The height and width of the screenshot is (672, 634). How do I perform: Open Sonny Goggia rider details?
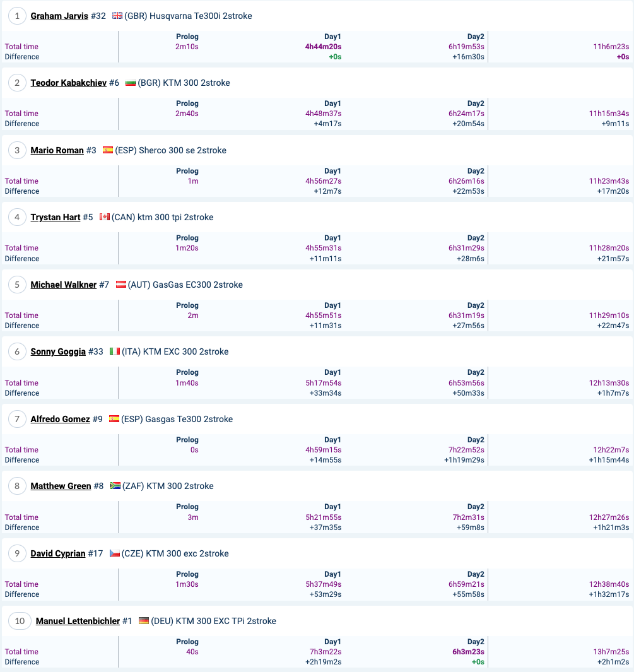(x=58, y=351)
